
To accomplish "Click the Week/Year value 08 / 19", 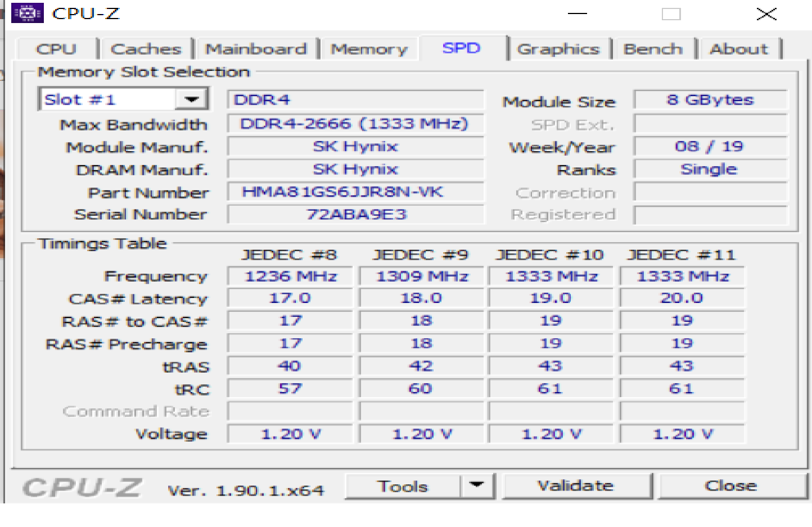I will (x=710, y=147).
